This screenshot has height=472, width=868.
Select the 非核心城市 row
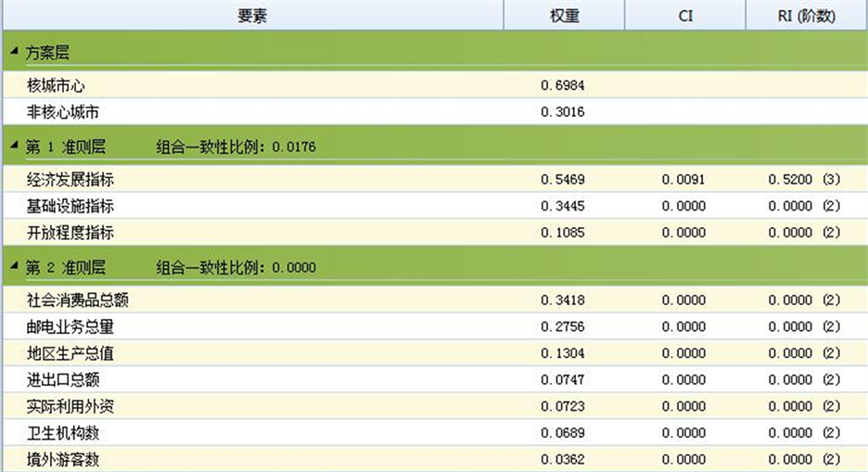tap(62, 112)
